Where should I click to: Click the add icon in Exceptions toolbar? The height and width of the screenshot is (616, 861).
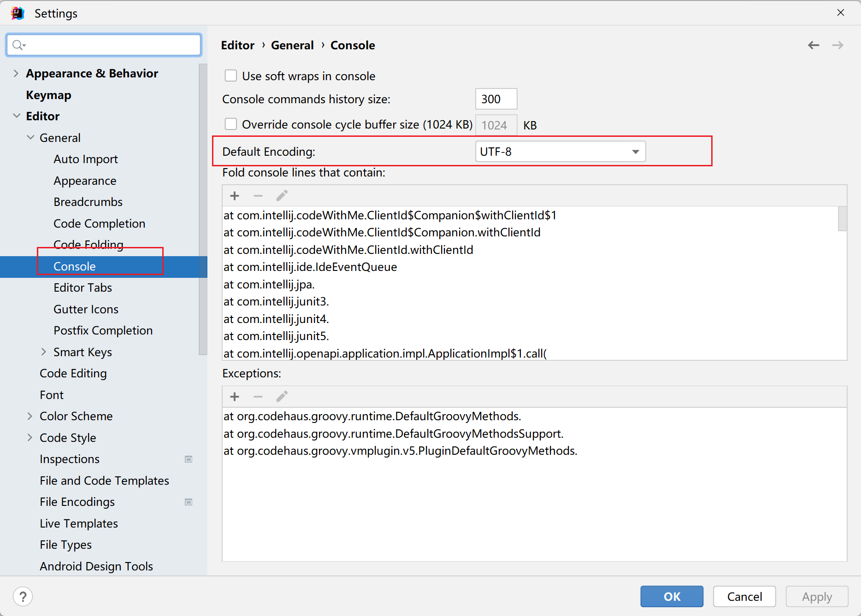[x=235, y=397]
